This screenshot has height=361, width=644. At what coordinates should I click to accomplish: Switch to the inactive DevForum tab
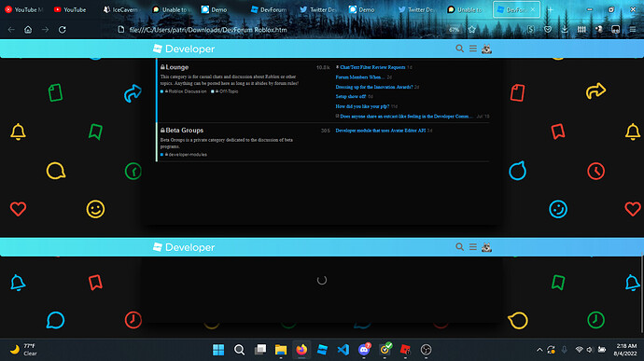point(269,9)
